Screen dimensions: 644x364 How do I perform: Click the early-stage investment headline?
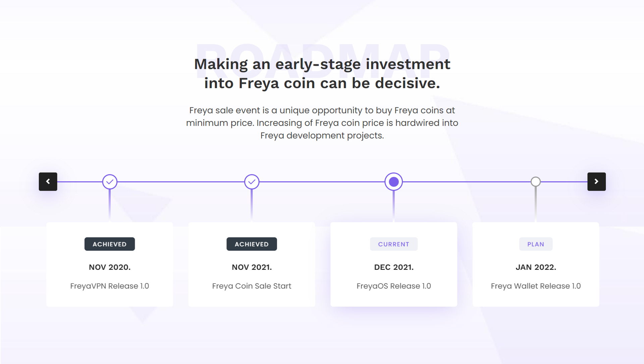coord(322,73)
